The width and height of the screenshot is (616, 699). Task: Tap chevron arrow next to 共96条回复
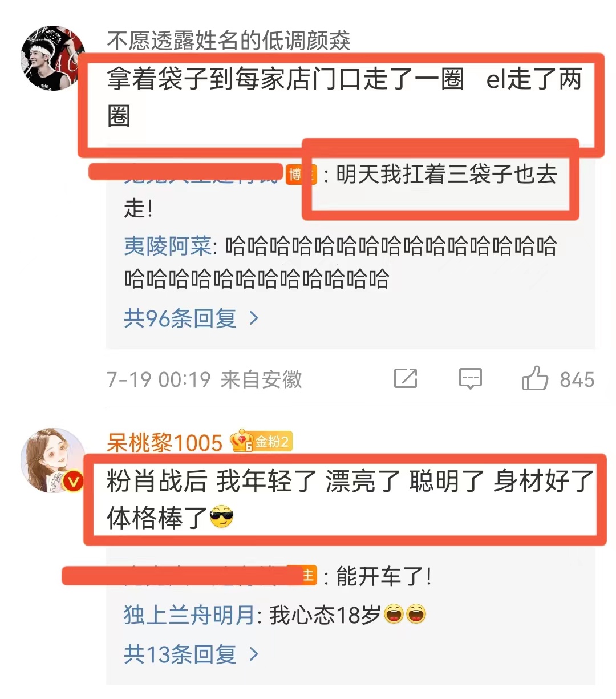254,318
